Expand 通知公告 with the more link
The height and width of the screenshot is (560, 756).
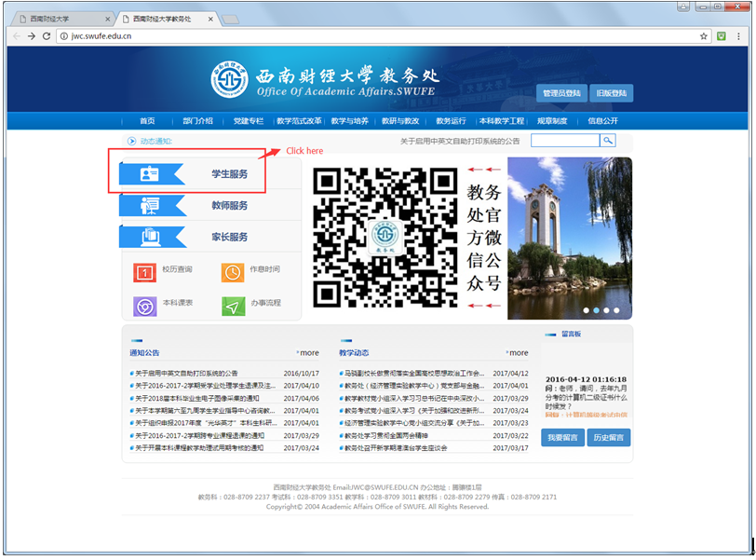(x=307, y=353)
